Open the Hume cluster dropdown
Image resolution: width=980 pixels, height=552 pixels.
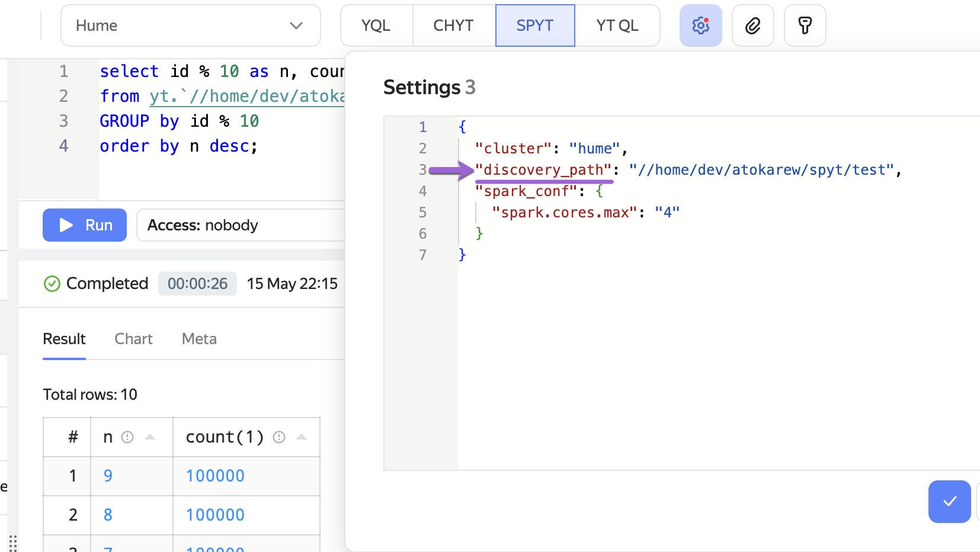click(191, 25)
